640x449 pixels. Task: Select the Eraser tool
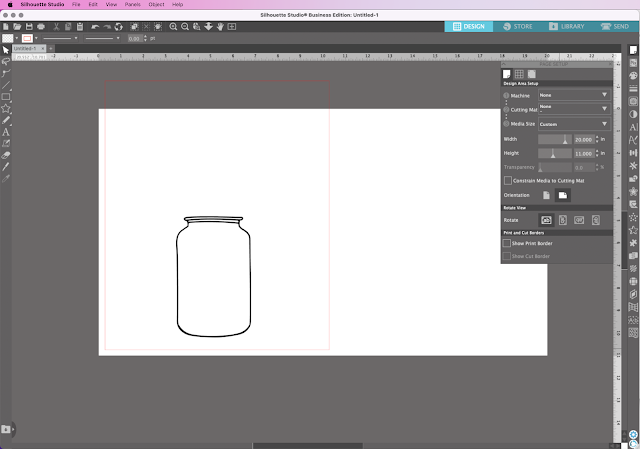(6, 156)
